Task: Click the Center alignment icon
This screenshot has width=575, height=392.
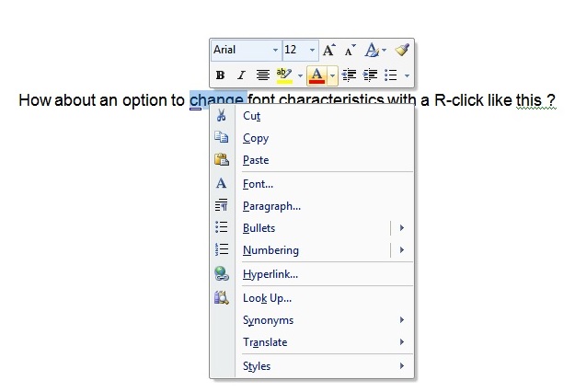Action: coord(263,75)
